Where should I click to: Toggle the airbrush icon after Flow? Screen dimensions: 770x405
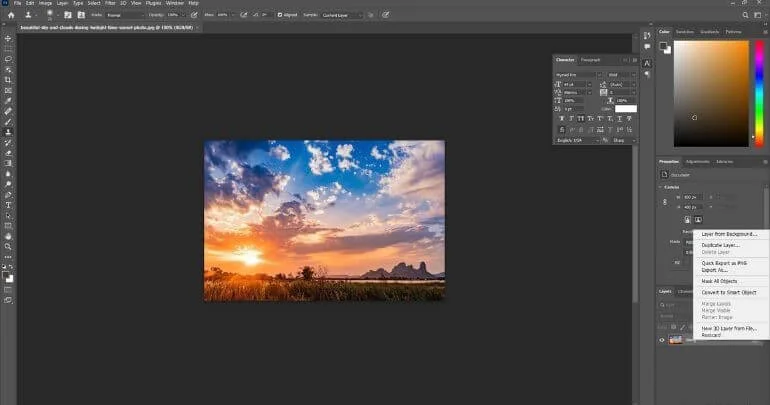point(244,15)
